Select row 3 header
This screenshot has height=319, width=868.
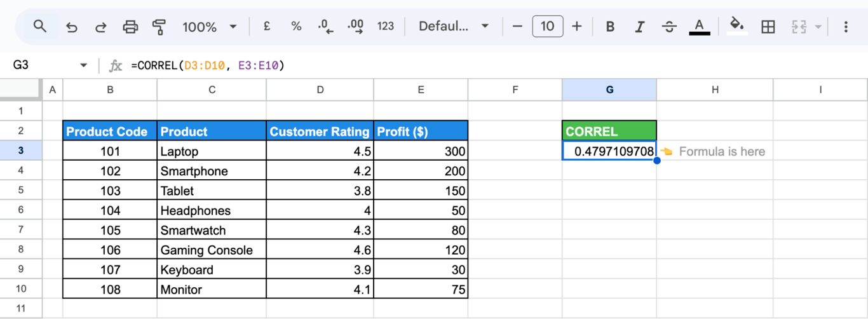point(21,151)
